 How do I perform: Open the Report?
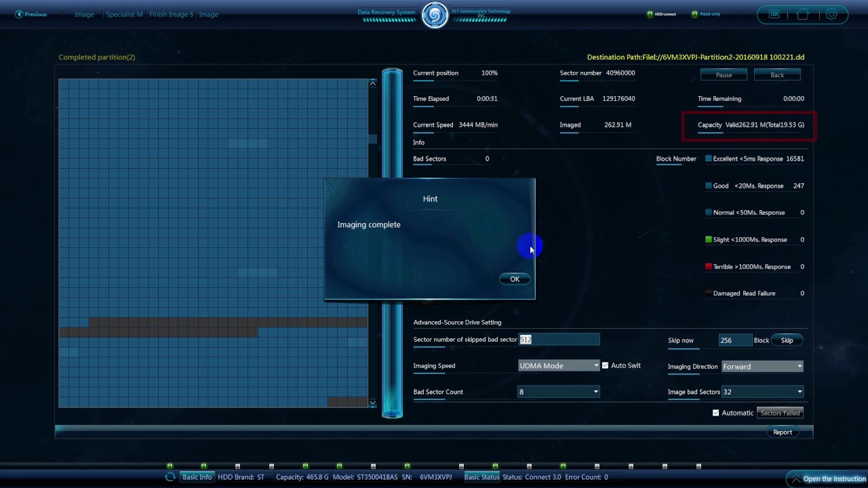tap(783, 432)
